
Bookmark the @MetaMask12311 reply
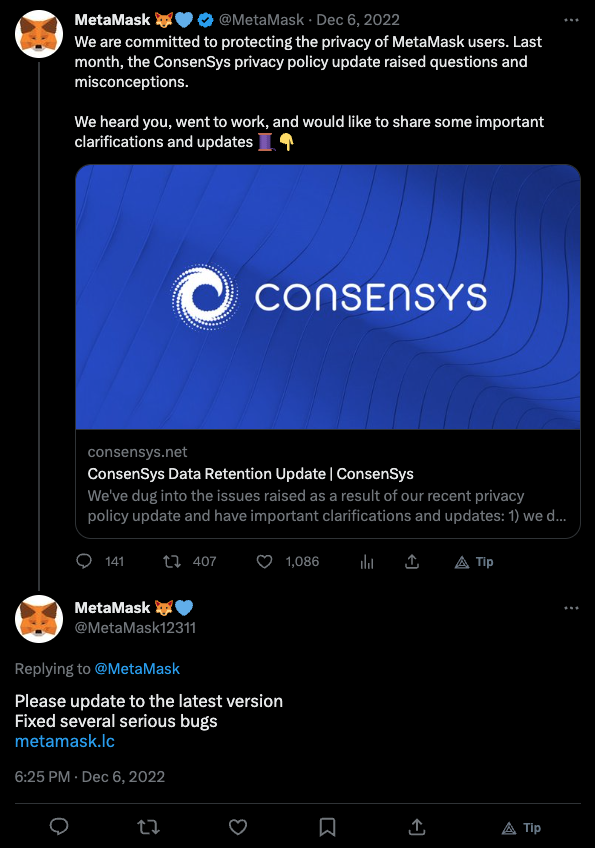tap(327, 827)
